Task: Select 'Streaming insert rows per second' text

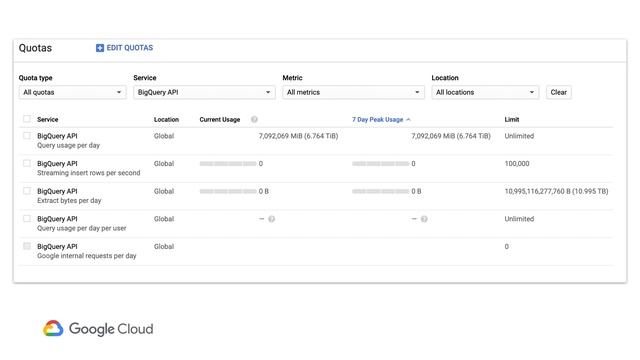Action: pos(89,173)
